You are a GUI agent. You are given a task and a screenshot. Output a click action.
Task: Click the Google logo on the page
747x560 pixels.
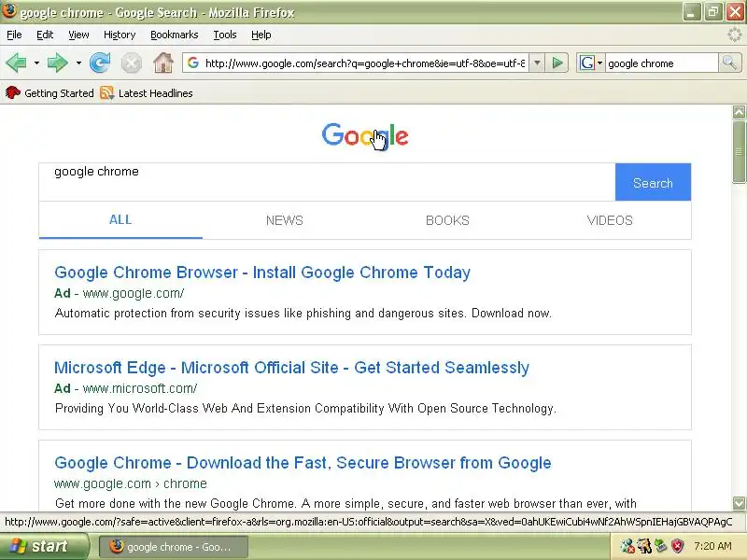click(365, 135)
